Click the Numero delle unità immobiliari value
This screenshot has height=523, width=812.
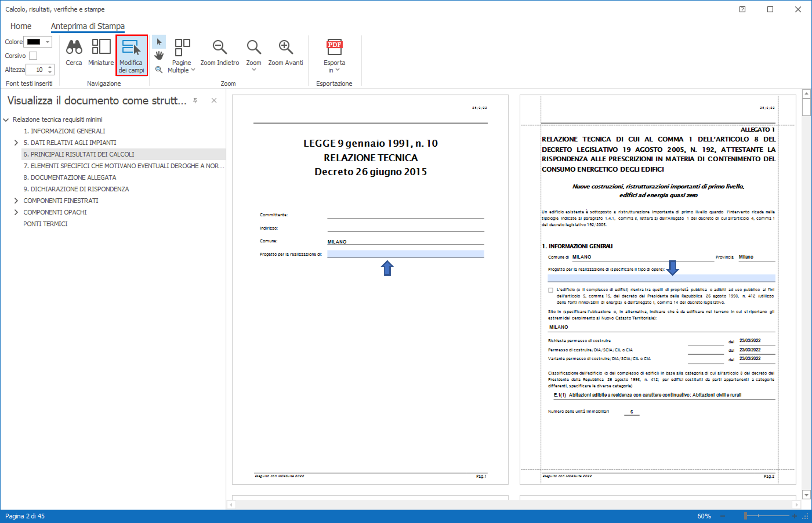pyautogui.click(x=631, y=412)
